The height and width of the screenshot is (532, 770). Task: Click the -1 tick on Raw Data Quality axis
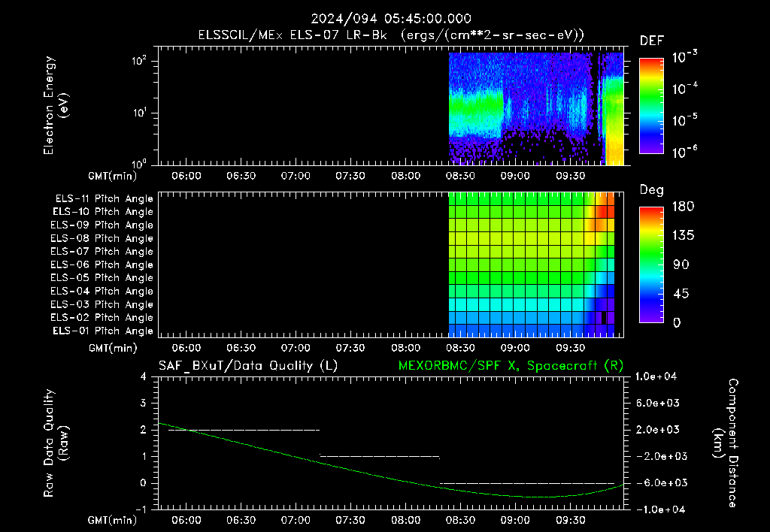(141, 509)
